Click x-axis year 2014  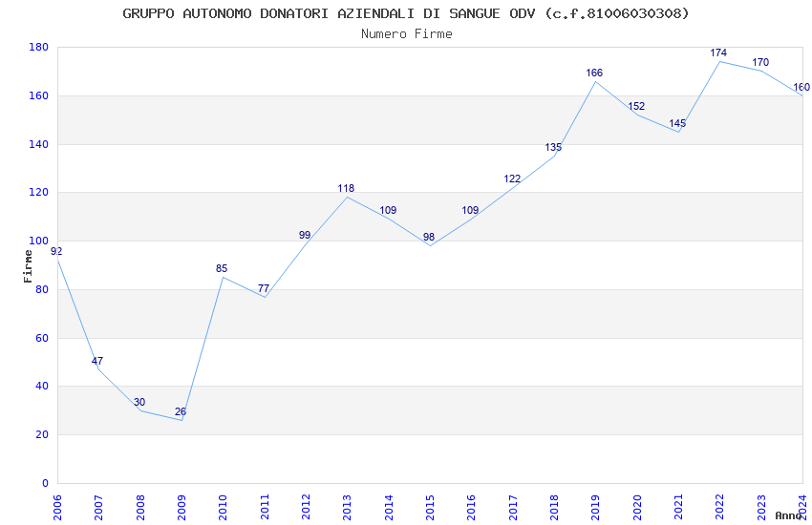click(389, 508)
